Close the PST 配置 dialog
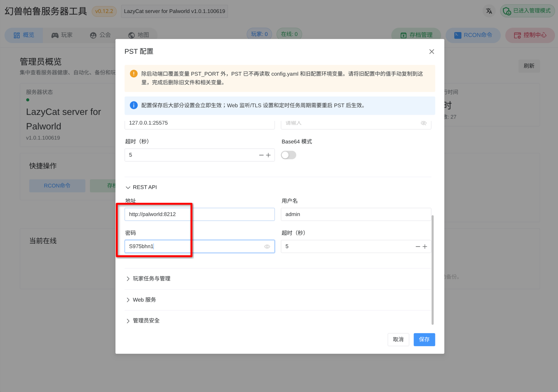The image size is (558, 392). (431, 51)
